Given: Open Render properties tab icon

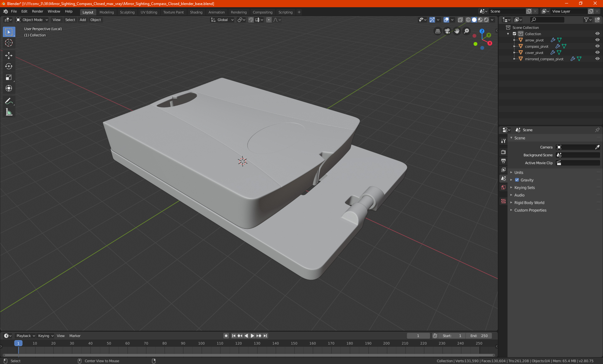Looking at the screenshot, I should coord(503,152).
